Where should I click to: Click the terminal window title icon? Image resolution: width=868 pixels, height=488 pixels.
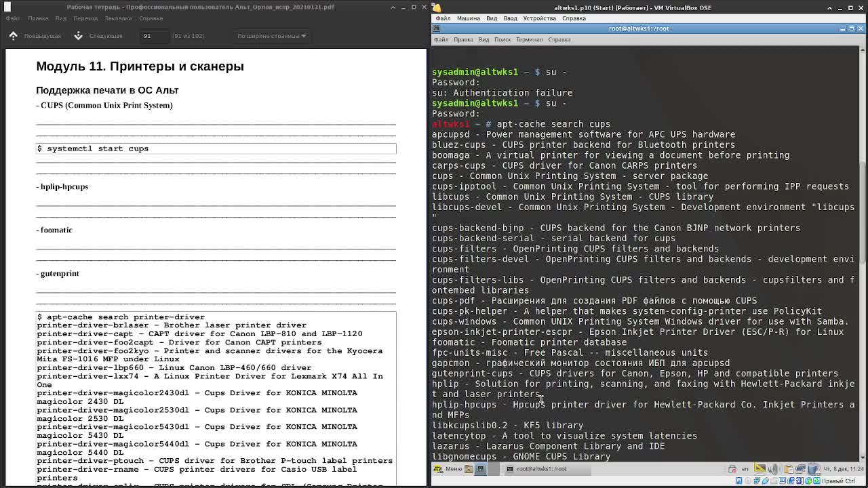point(437,28)
